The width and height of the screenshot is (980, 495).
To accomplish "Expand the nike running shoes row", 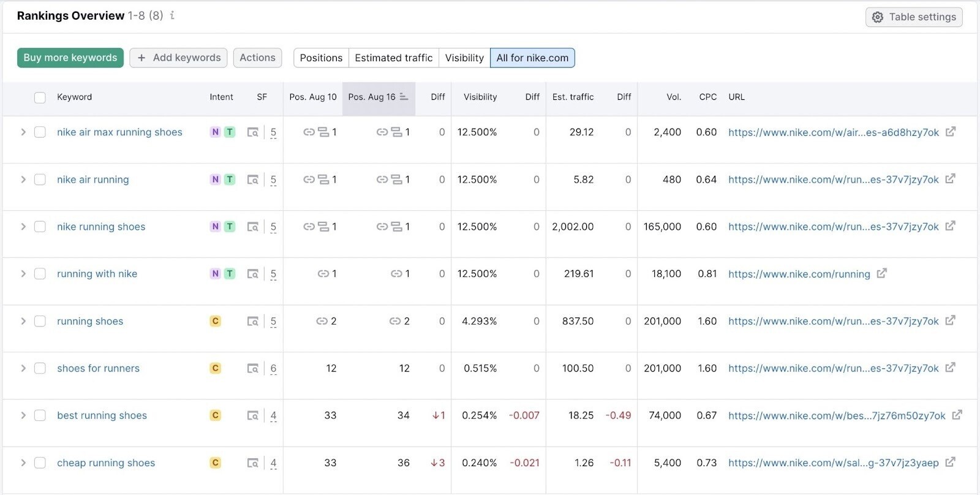I will point(23,227).
